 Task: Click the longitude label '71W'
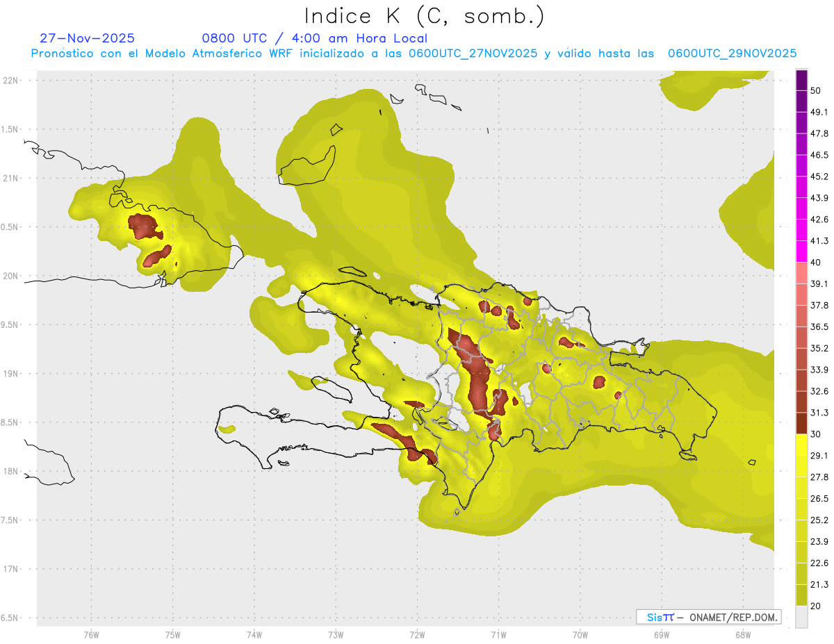pyautogui.click(x=498, y=634)
